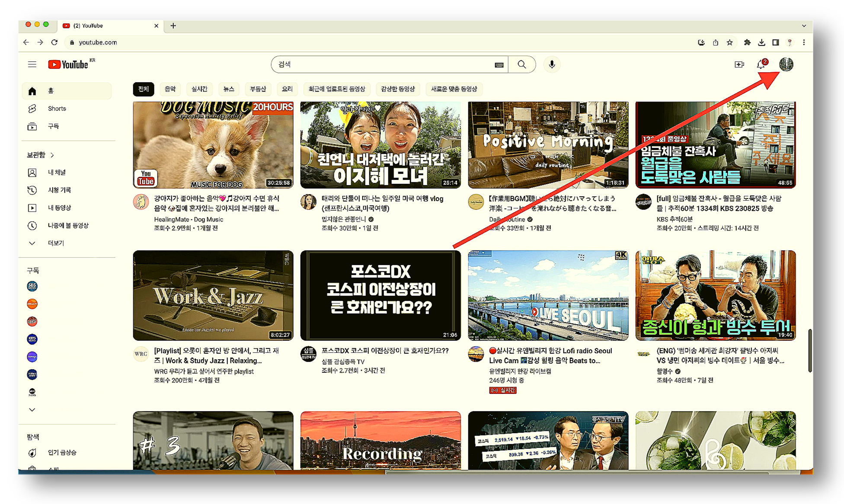Expand 더보기 in the library section
Viewport: 844px width, 504px height.
(67, 243)
